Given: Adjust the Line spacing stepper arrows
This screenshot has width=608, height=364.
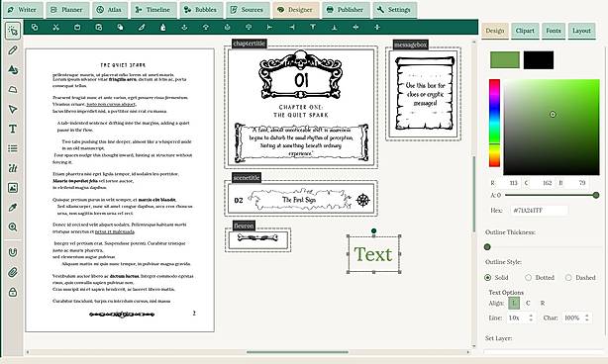Looking at the screenshot, I should click(x=531, y=318).
